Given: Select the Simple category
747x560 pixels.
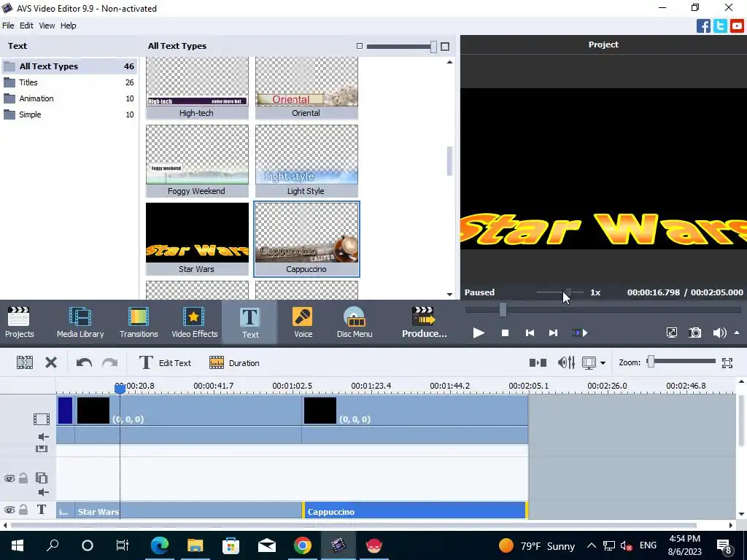Looking at the screenshot, I should pos(69,114).
